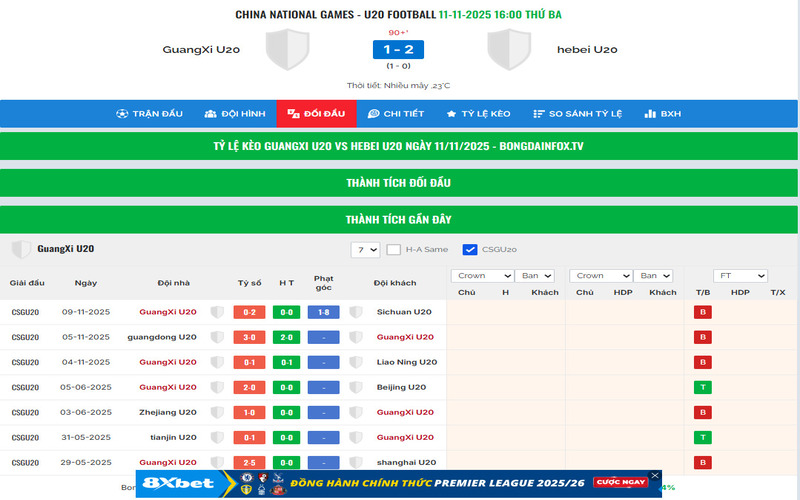800x500 pixels.
Task: Uncheck the CSGU20 league filter checkbox
Action: [x=470, y=249]
